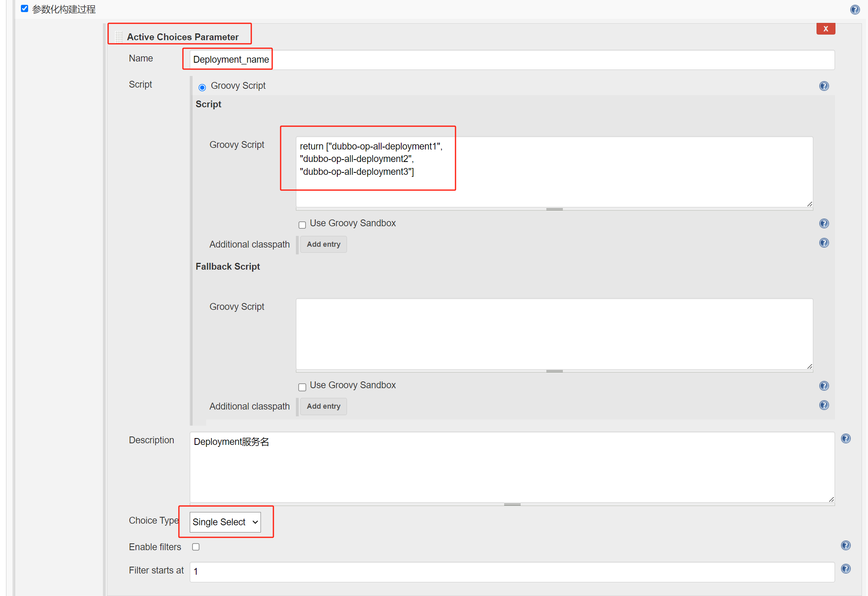Grab the Active Choices Parameter drag handle
Viewport: 868px width, 596px height.
tap(119, 37)
